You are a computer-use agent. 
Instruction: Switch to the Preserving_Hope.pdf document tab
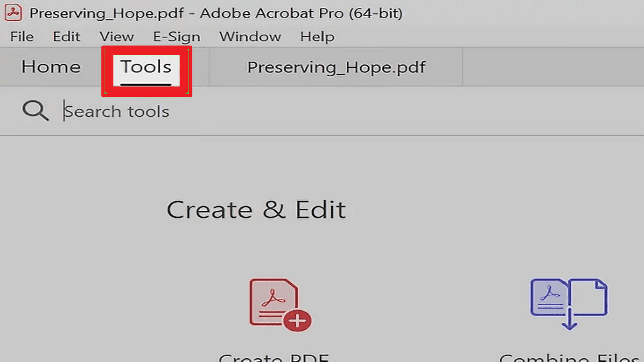pos(336,67)
